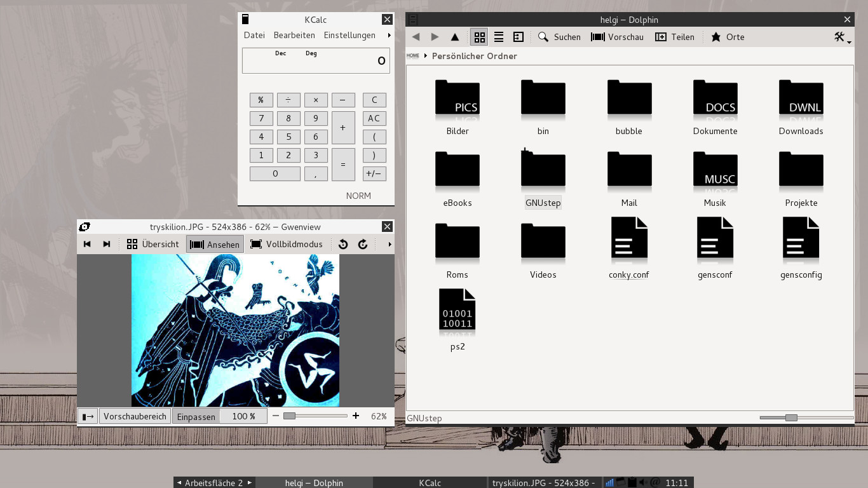868x488 pixels.
Task: Switch Gwenview to Übersicht browse mode
Action: [153, 244]
